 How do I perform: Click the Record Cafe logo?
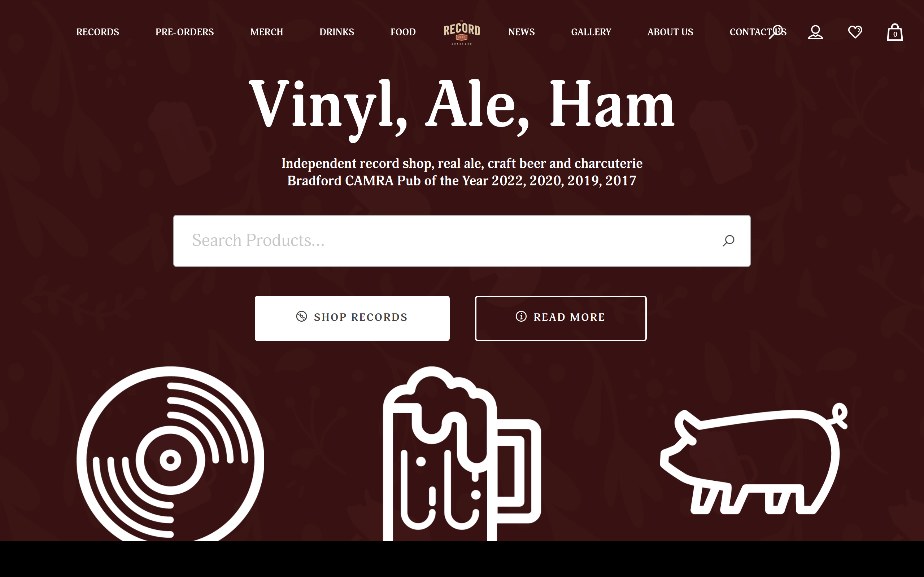[462, 32]
